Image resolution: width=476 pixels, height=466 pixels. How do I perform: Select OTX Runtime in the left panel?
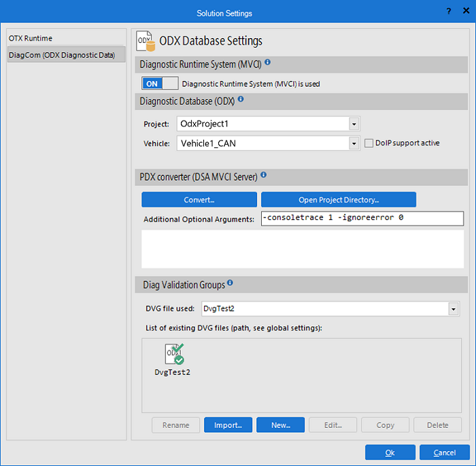pyautogui.click(x=31, y=39)
